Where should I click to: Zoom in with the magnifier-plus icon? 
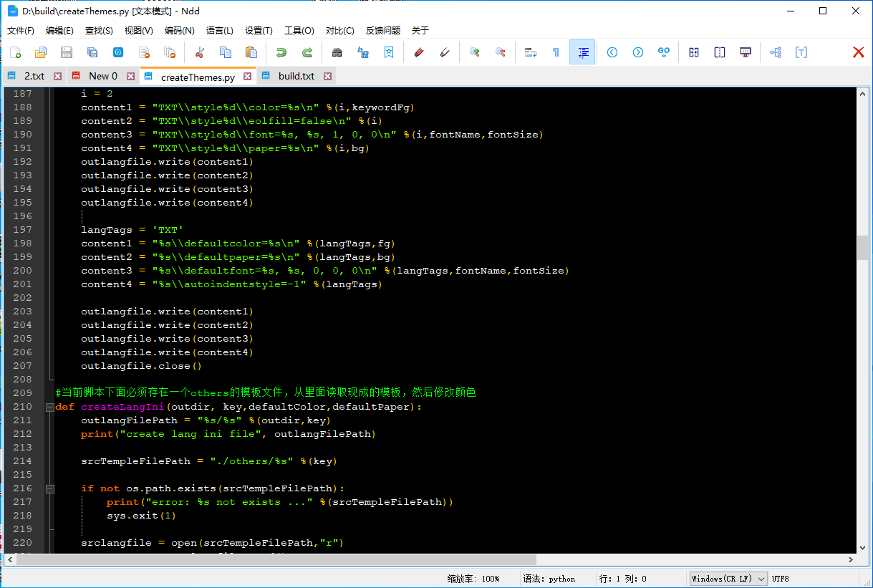click(475, 52)
